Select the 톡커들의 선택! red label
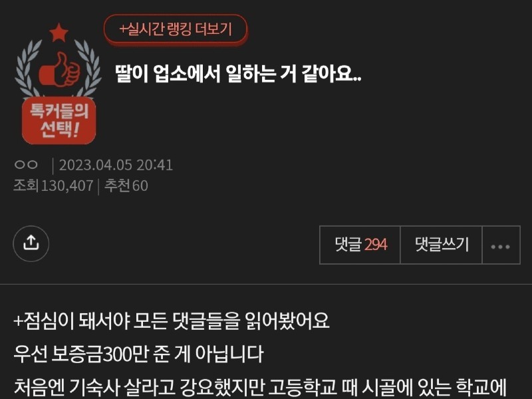 tap(59, 120)
